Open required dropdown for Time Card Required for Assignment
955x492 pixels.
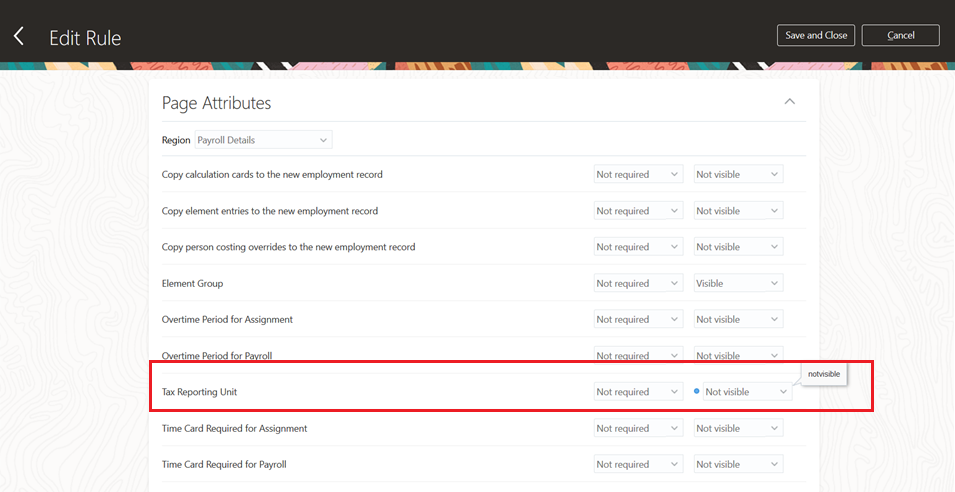click(x=638, y=428)
